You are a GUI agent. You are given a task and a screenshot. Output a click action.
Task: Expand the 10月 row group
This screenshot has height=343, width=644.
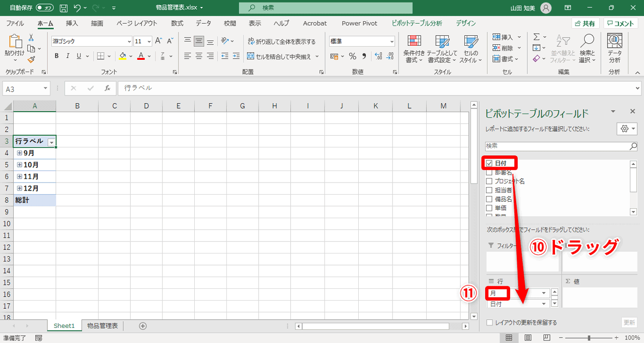point(20,164)
